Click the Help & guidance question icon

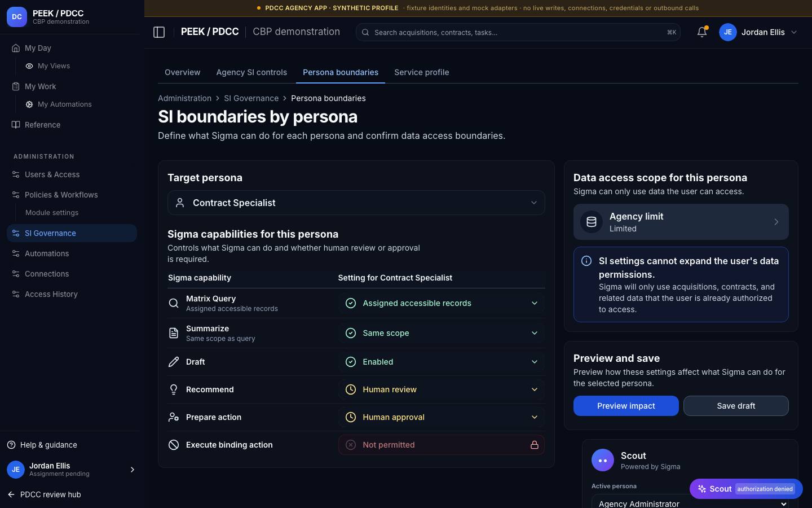tap(11, 445)
